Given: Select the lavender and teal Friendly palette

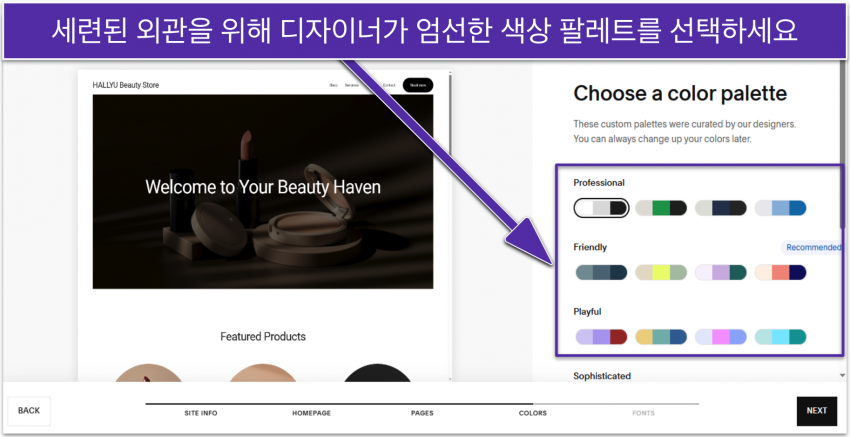Looking at the screenshot, I should coord(720,272).
